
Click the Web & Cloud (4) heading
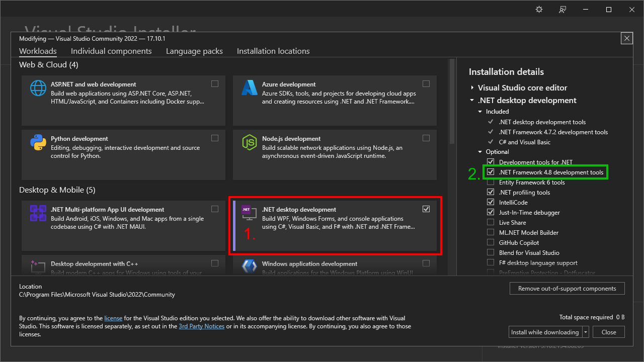click(48, 65)
